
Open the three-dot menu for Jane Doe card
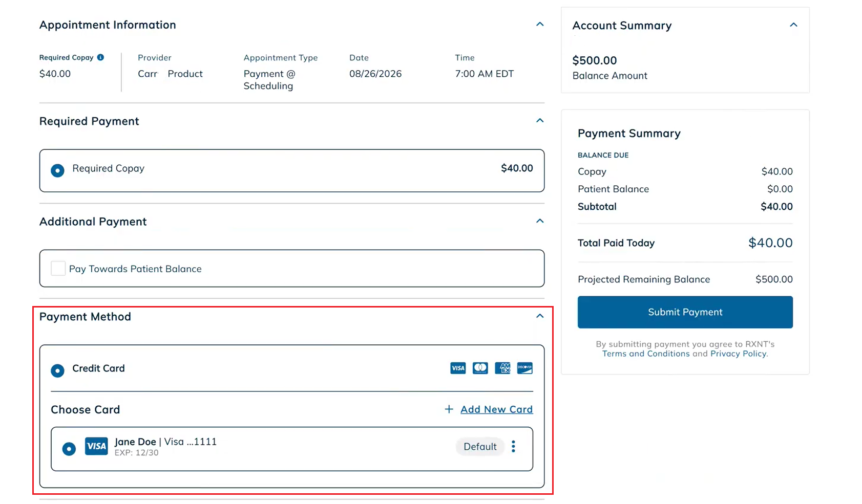(513, 447)
